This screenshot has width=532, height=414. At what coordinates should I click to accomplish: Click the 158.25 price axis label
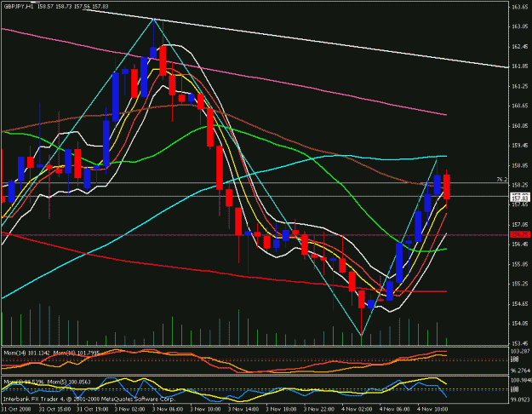(519, 185)
